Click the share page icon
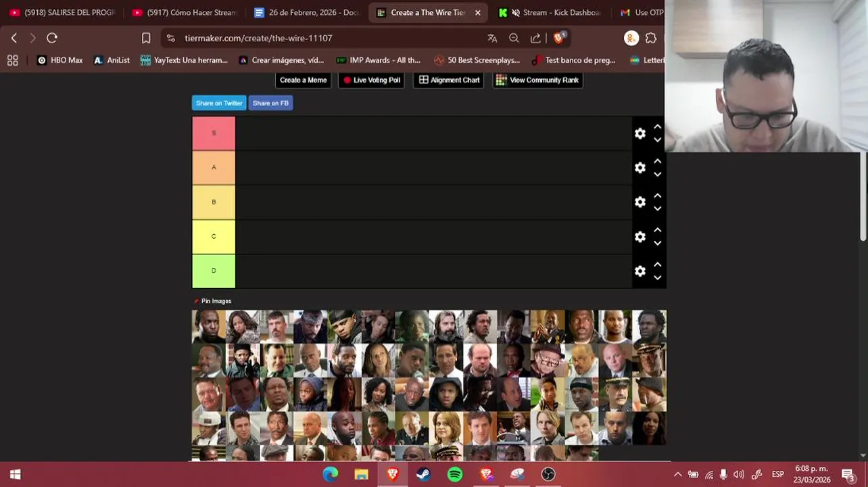868x487 pixels. pos(535,38)
